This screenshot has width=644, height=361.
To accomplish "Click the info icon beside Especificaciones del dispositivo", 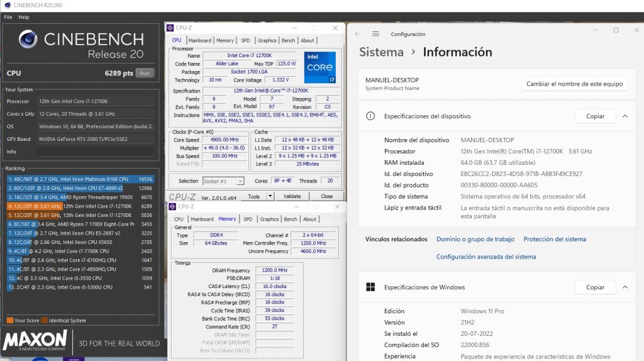I will pyautogui.click(x=370, y=116).
